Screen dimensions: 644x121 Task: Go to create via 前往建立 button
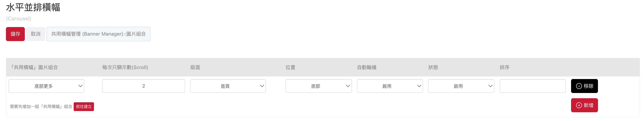(84, 107)
